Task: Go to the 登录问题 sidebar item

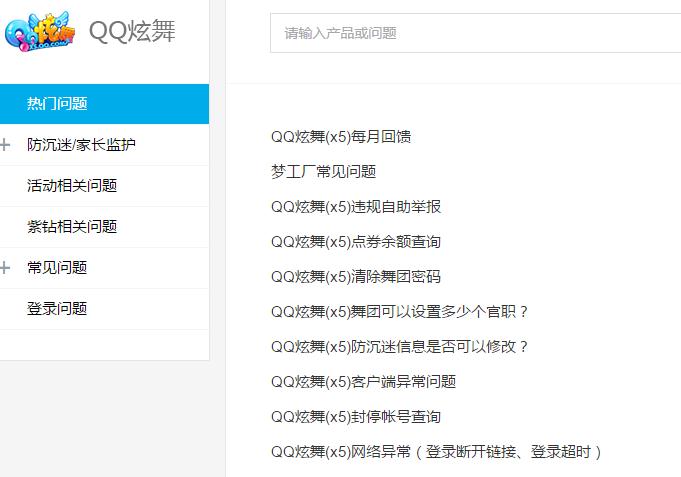Action: pyautogui.click(x=57, y=309)
